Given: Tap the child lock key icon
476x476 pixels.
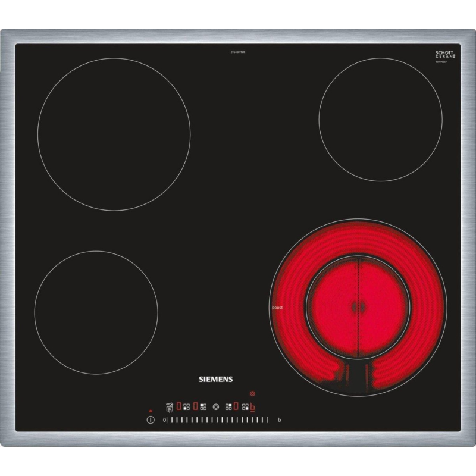Looking at the screenshot, I should point(170,407).
